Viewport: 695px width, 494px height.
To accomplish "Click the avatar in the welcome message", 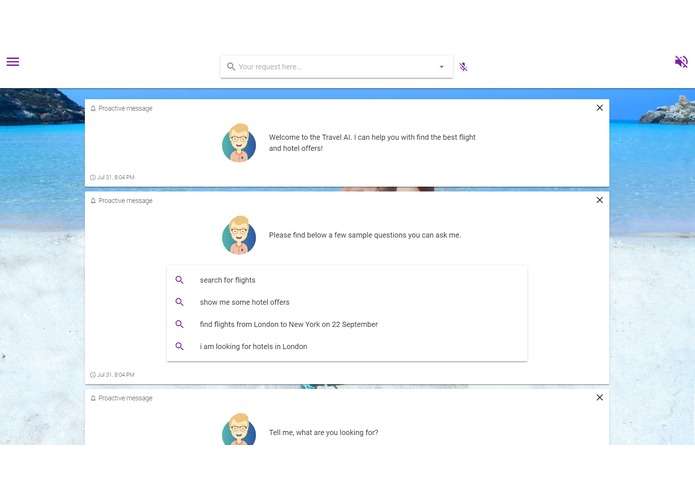I will coord(239,143).
